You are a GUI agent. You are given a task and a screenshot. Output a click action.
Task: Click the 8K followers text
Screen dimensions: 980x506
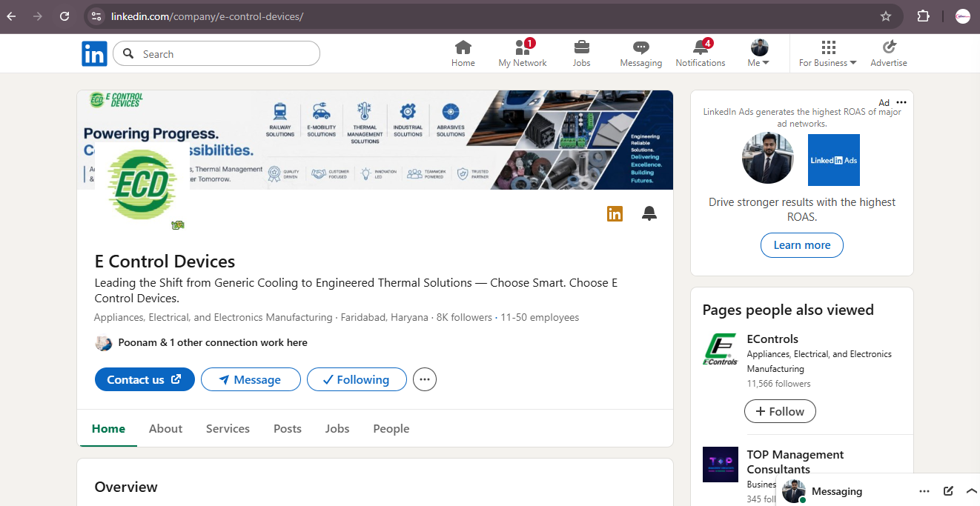pyautogui.click(x=464, y=317)
